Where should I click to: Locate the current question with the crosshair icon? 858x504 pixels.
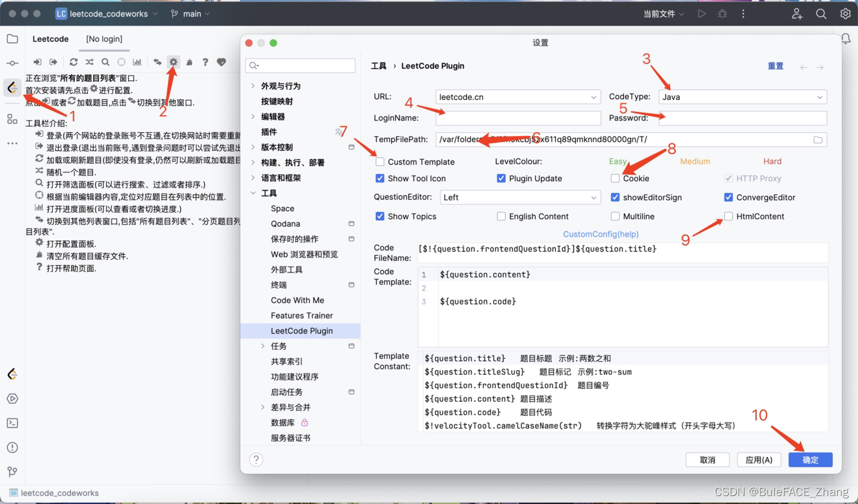coord(121,62)
